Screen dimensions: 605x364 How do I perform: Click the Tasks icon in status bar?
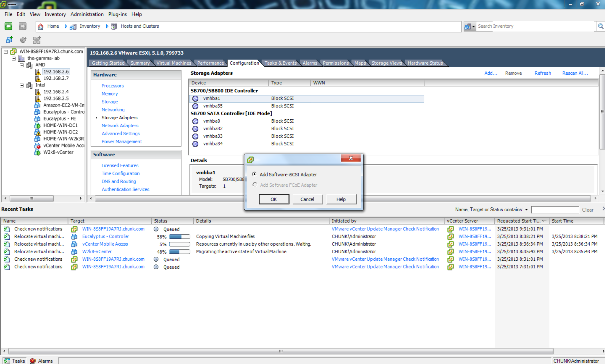pyautogui.click(x=7, y=361)
